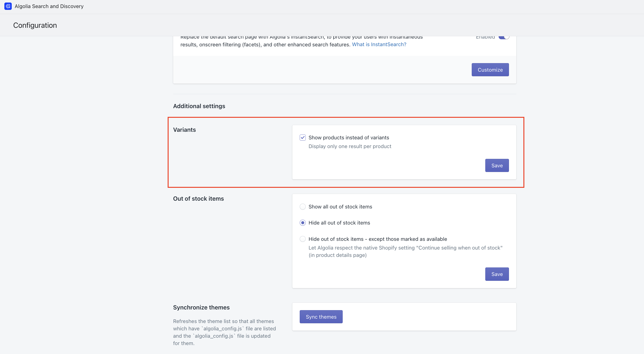This screenshot has height=354, width=644.
Task: Select Show all out of stock items
Action: [x=302, y=207]
